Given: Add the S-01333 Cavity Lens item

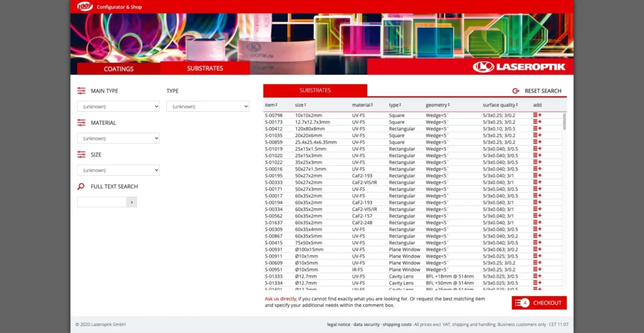Looking at the screenshot, I should tap(537, 276).
